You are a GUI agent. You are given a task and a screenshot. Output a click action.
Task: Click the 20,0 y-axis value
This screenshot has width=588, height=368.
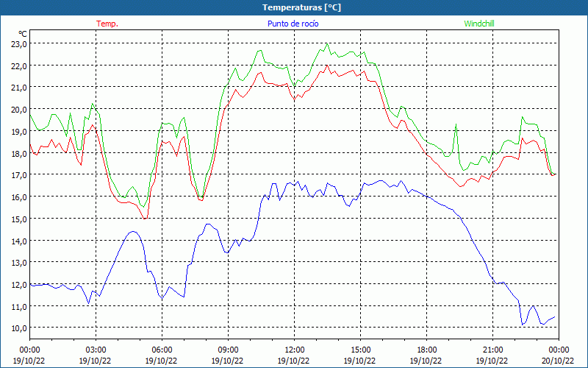[19, 110]
